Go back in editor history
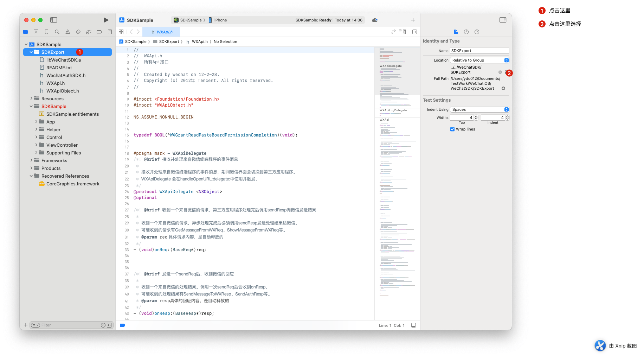644x356 pixels. coord(131,32)
